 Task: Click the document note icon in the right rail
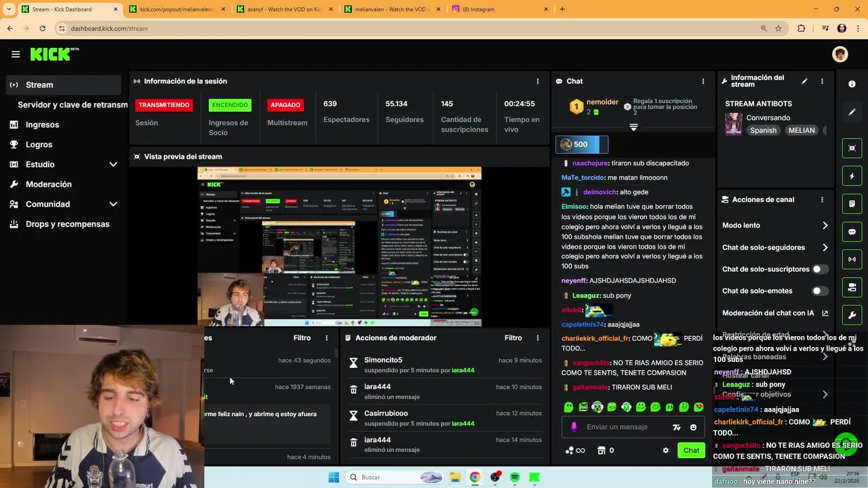pos(852,204)
